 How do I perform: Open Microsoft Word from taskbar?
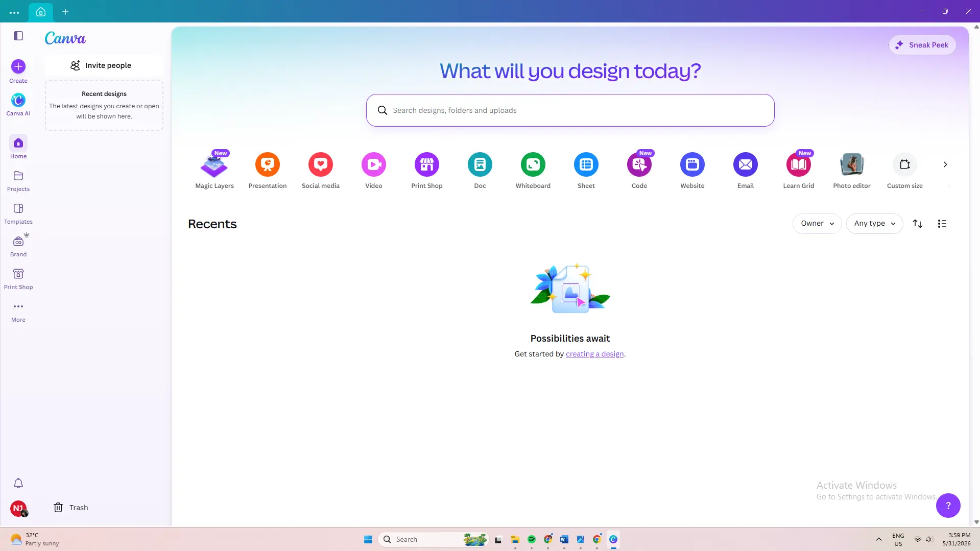(564, 539)
